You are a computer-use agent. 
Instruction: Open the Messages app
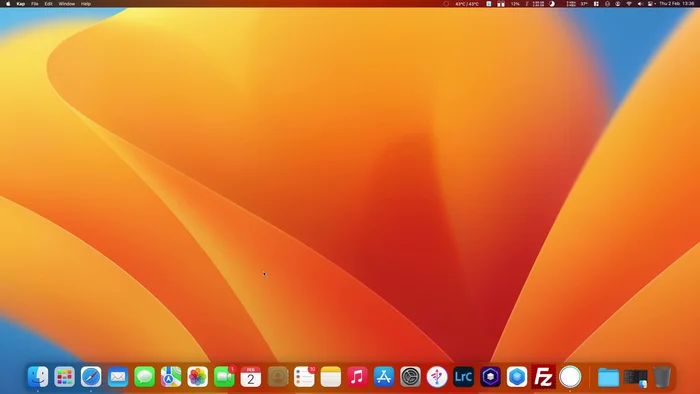pos(144,377)
